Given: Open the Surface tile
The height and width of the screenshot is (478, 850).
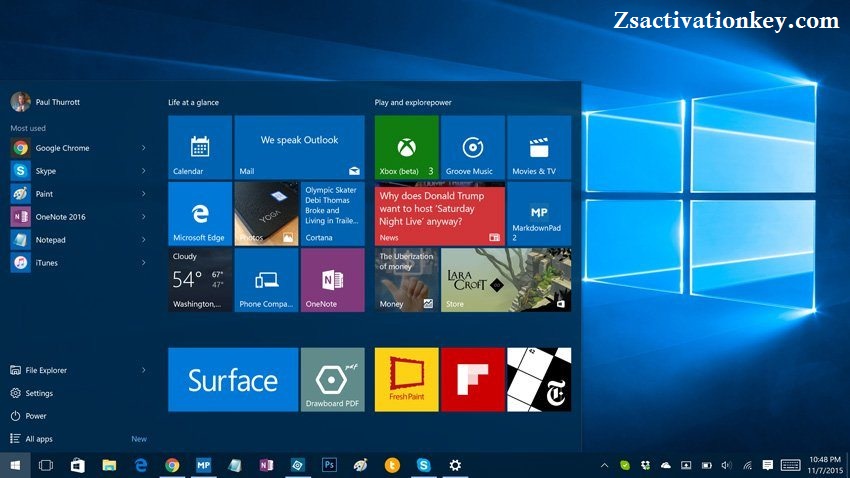Looking at the screenshot, I should coord(233,379).
